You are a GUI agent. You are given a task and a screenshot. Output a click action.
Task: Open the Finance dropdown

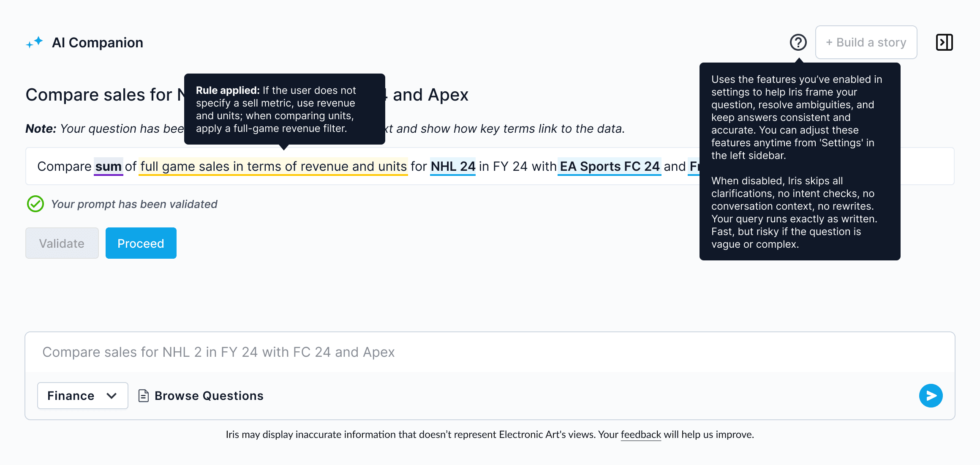coord(82,396)
